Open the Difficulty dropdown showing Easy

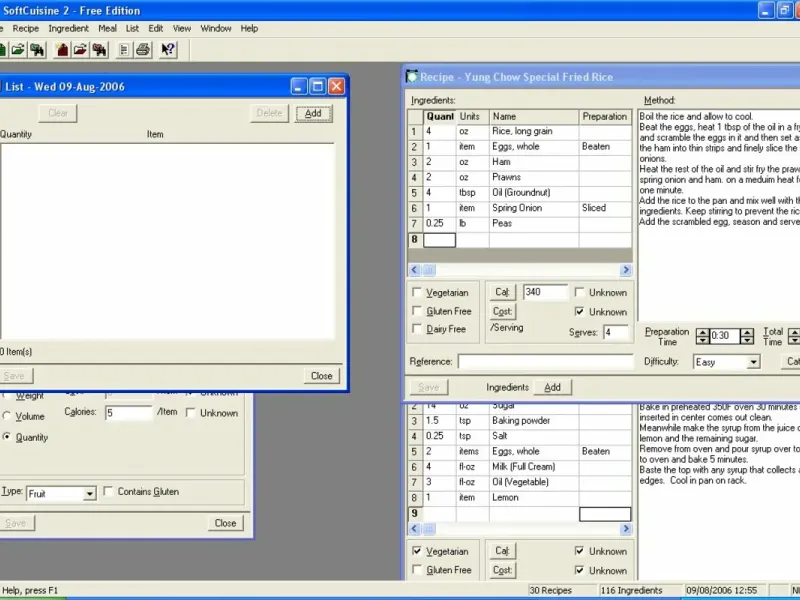click(753, 362)
